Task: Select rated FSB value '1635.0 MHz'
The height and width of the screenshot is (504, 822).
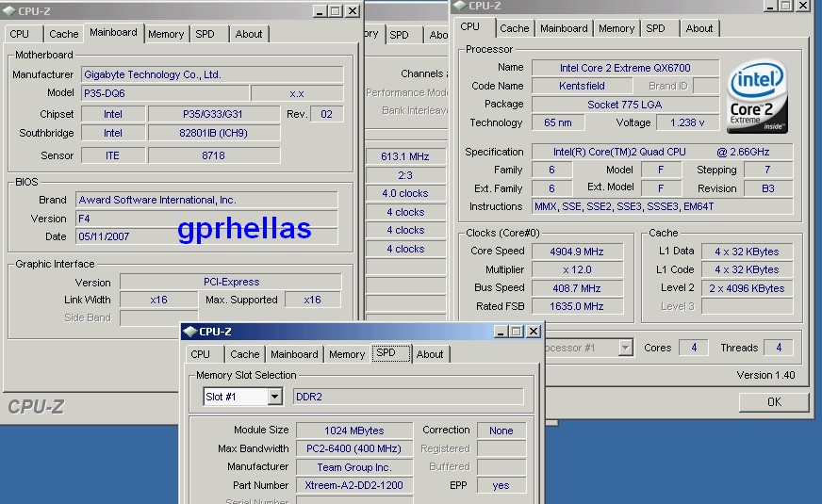Action: tap(577, 306)
